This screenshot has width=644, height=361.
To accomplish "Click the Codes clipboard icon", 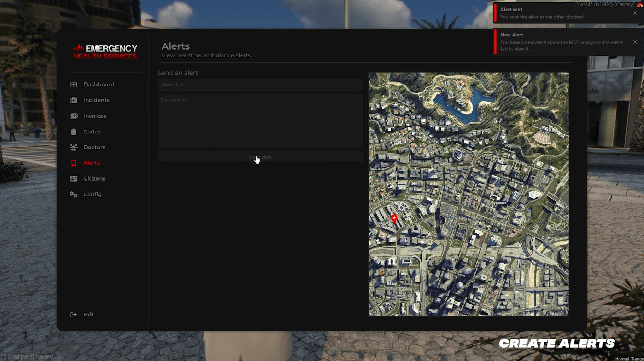I will [74, 132].
